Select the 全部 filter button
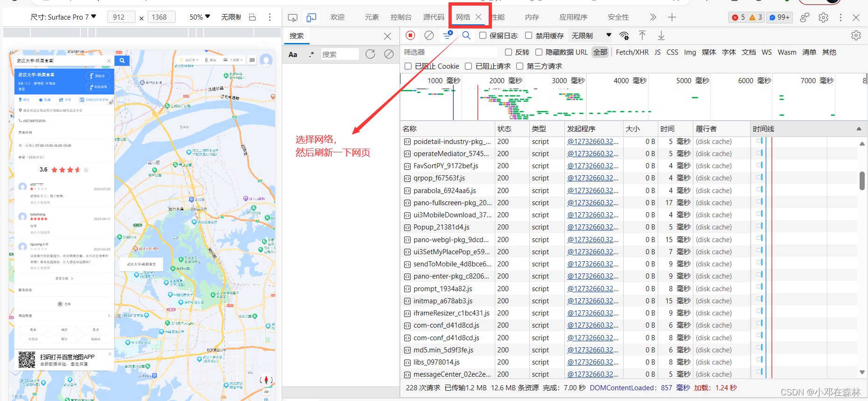The width and height of the screenshot is (868, 401). click(600, 52)
